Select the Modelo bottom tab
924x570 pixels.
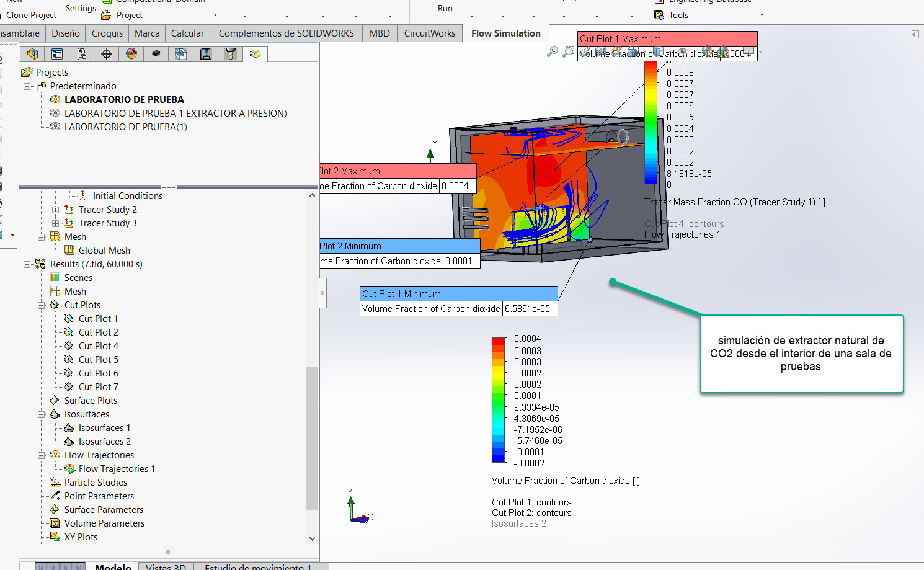[113, 566]
